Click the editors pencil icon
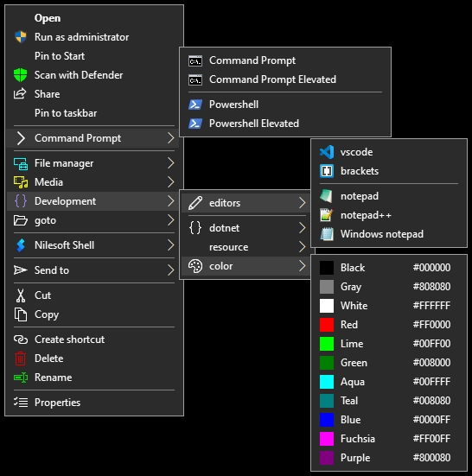This screenshot has width=472, height=476. tap(195, 203)
